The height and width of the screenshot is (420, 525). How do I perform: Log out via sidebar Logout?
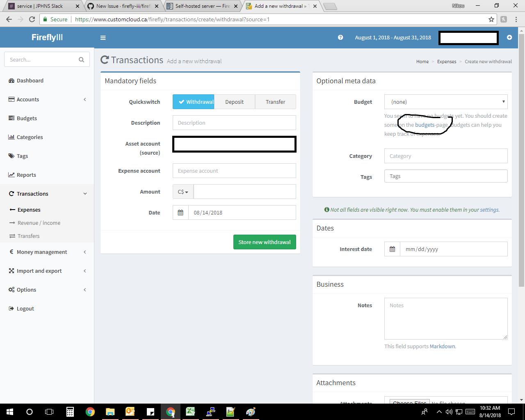click(25, 308)
